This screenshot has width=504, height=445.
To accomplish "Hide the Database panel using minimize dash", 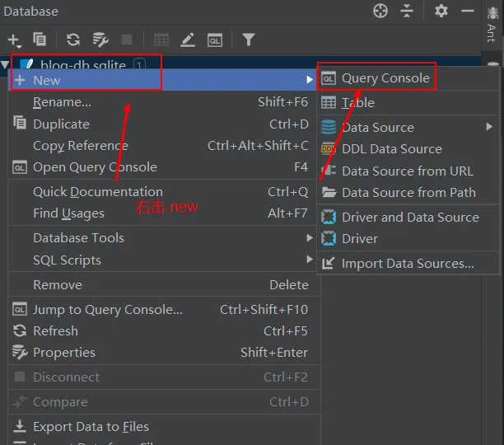I will (468, 11).
